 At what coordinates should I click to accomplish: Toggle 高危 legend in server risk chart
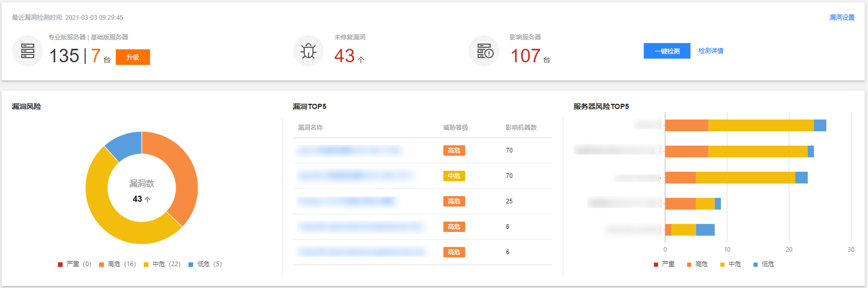(697, 264)
